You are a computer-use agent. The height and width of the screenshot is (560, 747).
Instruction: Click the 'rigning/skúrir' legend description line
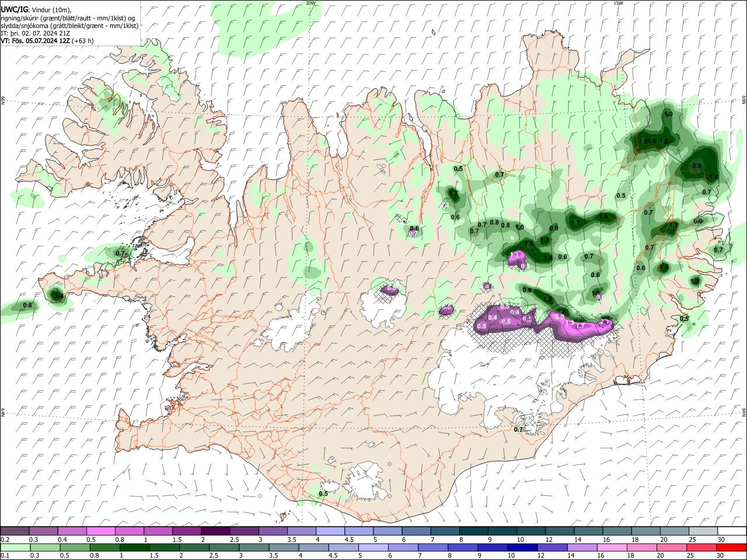click(x=68, y=18)
